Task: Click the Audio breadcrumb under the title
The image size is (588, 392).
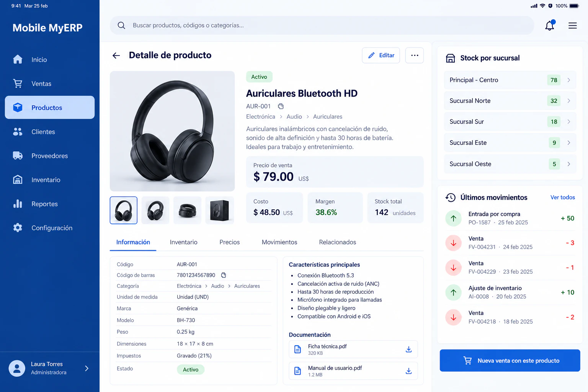Action: (294, 117)
